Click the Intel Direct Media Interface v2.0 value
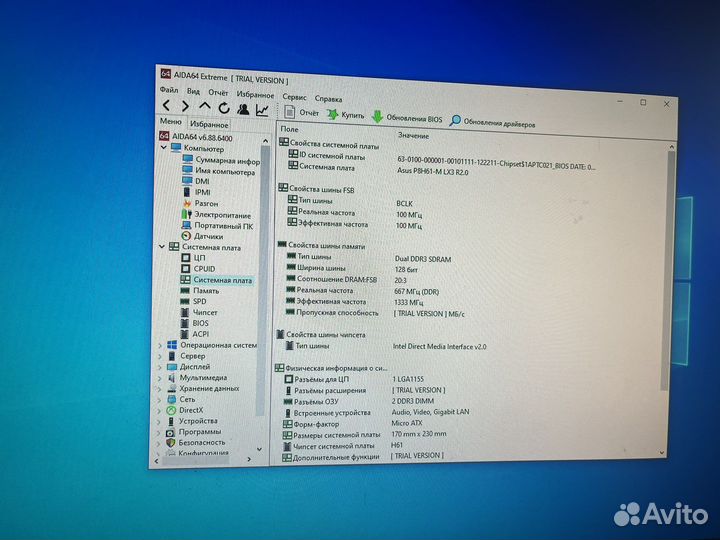 tap(439, 347)
